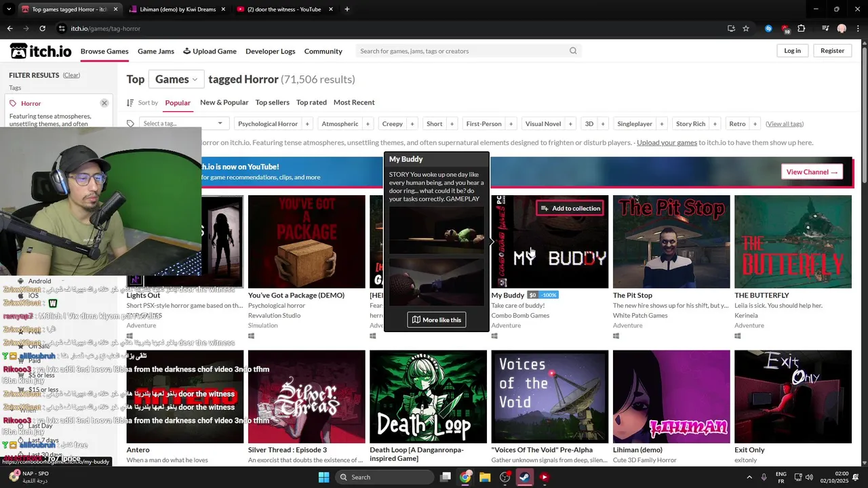This screenshot has width=868, height=488.
Task: Remove the Horror tag filter with X
Action: coord(104,103)
